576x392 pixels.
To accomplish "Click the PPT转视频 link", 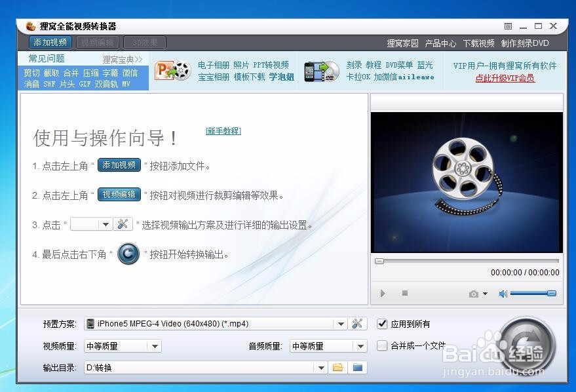I will point(271,65).
